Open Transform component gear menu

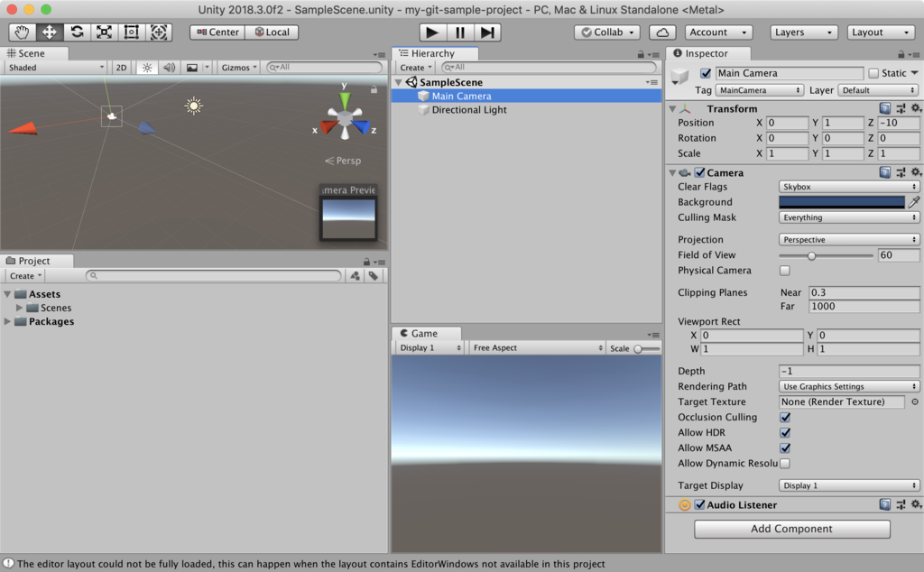916,108
